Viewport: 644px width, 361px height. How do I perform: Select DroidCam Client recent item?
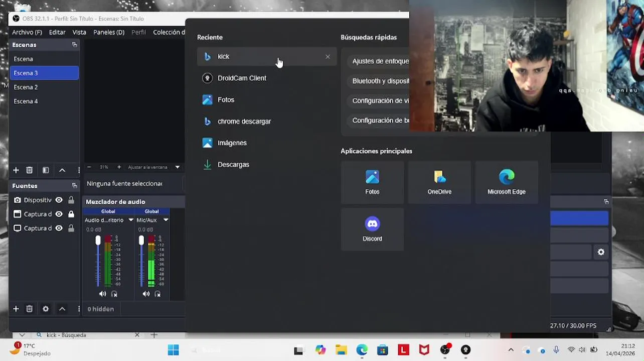pyautogui.click(x=267, y=78)
